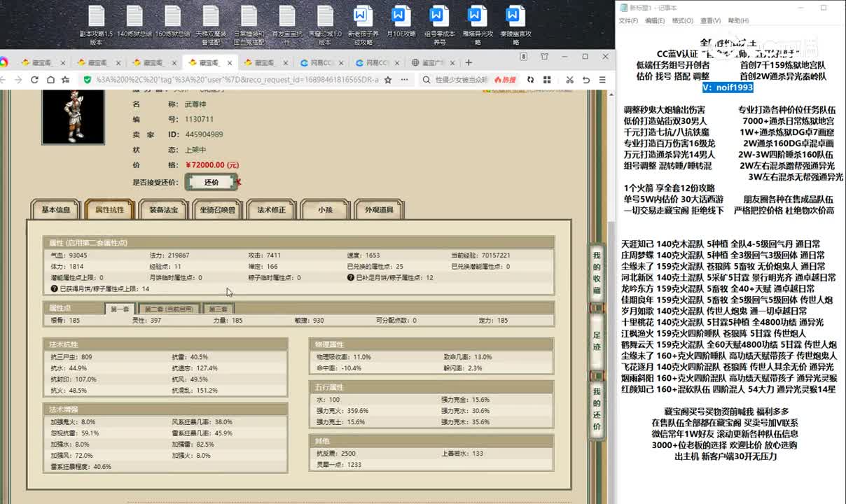The height and width of the screenshot is (504, 846).
Task: Open the 月10E攻略 document
Action: [401, 22]
